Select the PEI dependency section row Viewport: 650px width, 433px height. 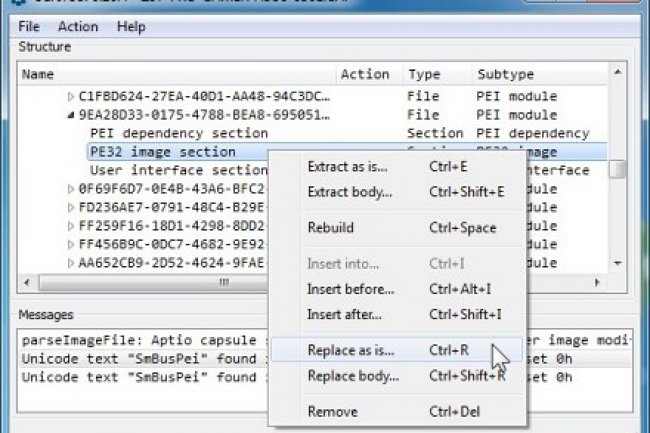click(179, 133)
